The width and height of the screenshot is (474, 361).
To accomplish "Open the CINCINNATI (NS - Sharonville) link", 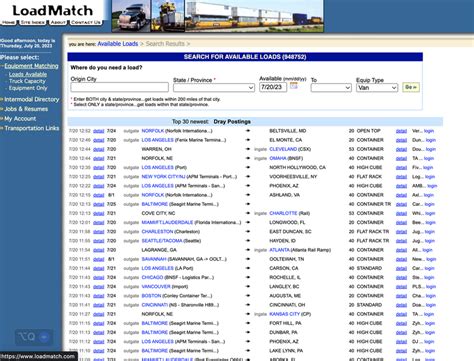I will (x=155, y=305).
